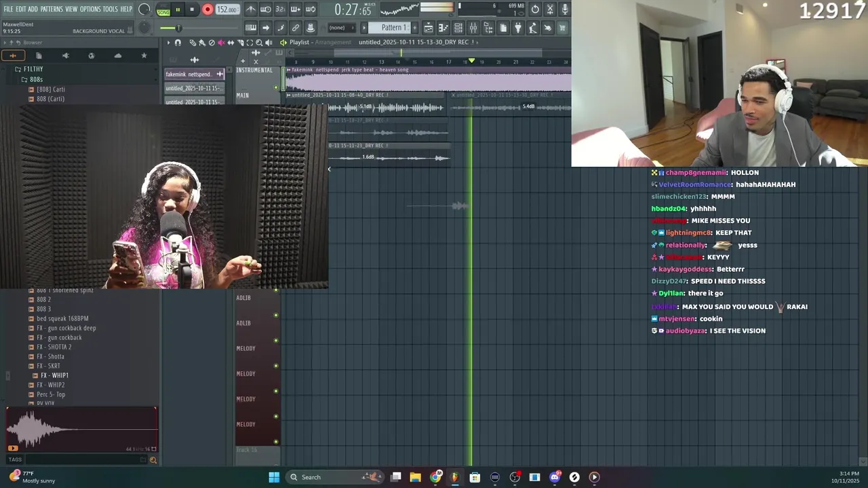
Task: Select FX - SKRT sample
Action: (49, 366)
